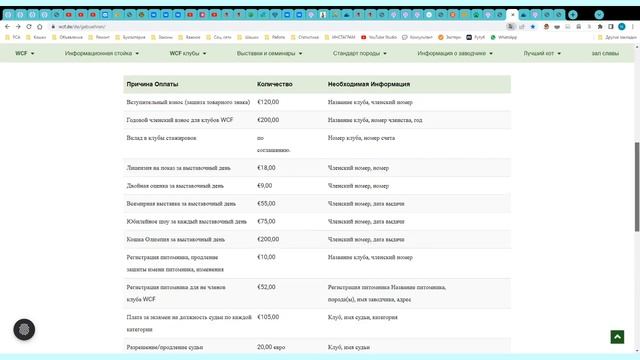
Task: Click the Необходимая Информация column header
Action: (x=369, y=84)
